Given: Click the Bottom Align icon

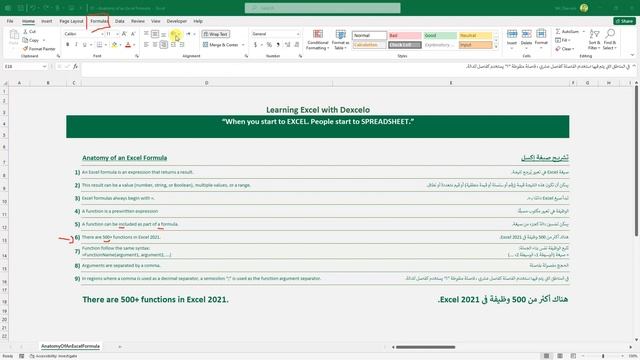Looking at the screenshot, I should coord(164,34).
